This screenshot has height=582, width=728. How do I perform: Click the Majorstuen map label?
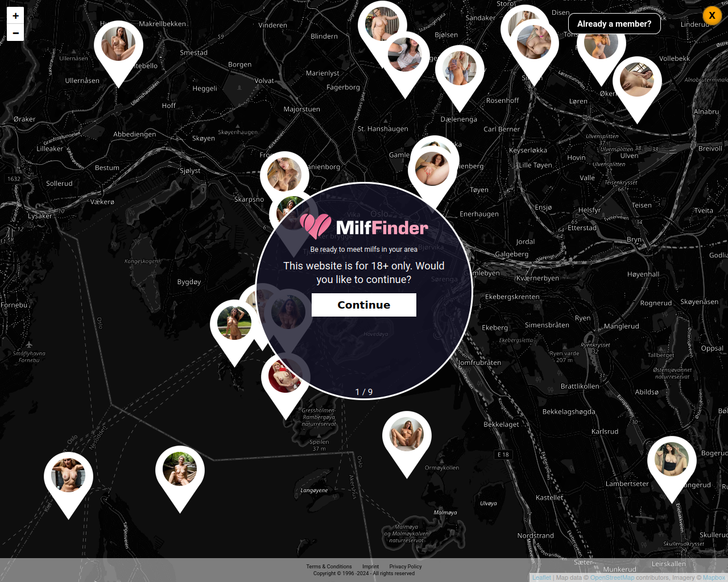pyautogui.click(x=302, y=109)
